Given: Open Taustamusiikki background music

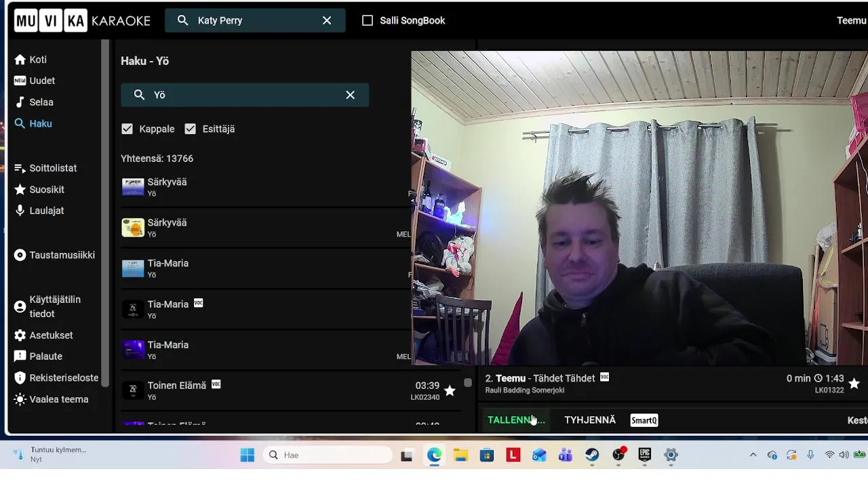Looking at the screenshot, I should (54, 256).
